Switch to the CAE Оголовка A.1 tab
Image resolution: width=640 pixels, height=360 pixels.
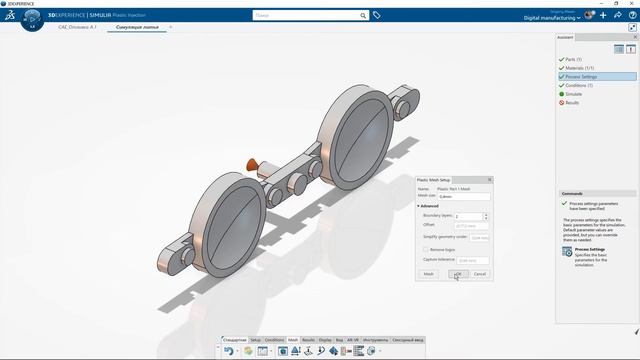77,27
